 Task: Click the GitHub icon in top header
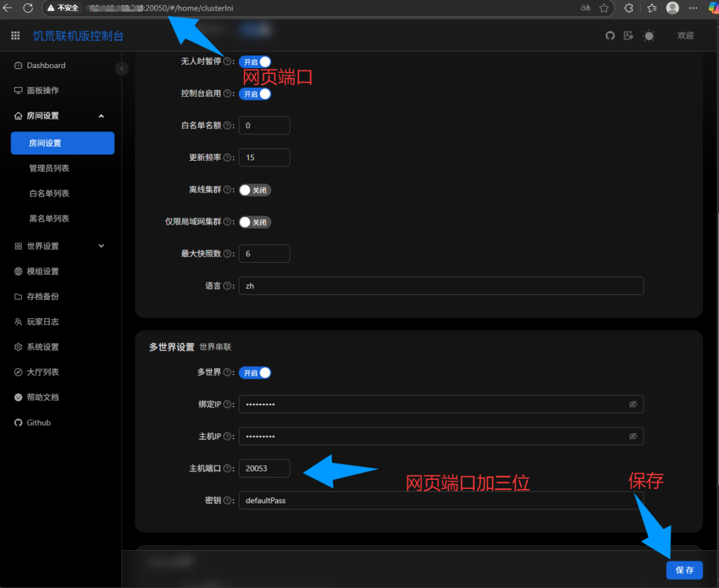(610, 36)
